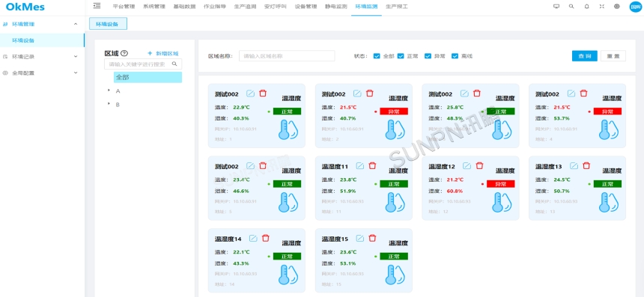
Task: Click the 正常 badge on 温湿度15
Action: tap(394, 256)
